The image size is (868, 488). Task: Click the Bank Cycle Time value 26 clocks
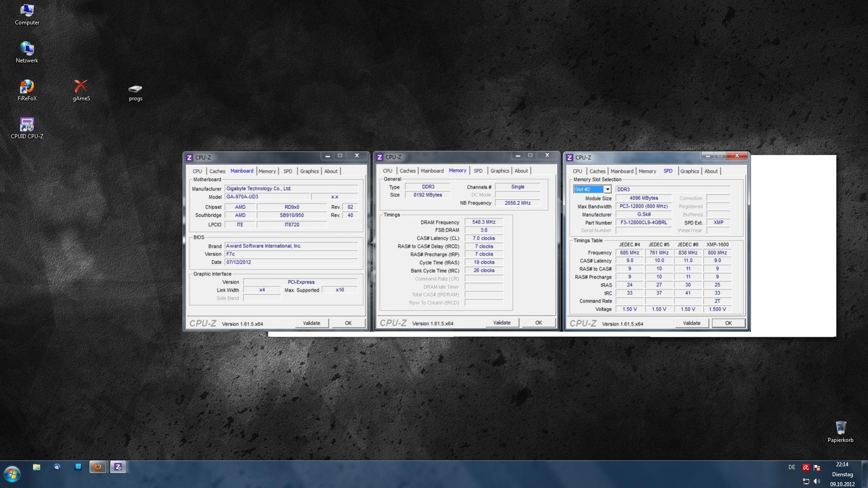484,270
